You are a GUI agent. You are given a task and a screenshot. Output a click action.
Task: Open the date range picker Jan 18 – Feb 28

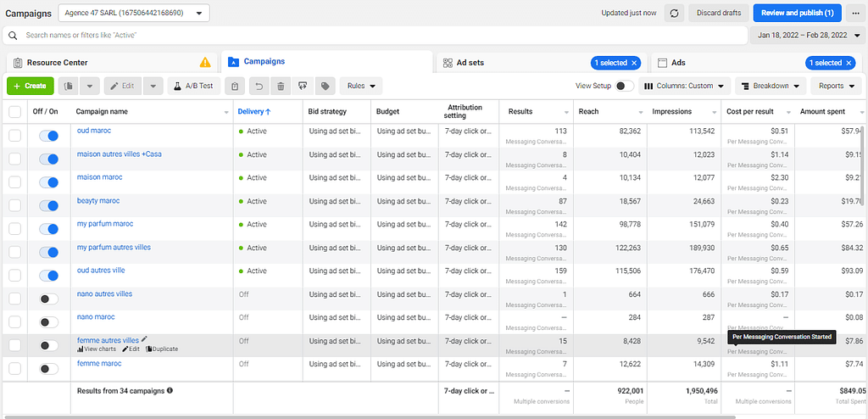click(x=806, y=36)
